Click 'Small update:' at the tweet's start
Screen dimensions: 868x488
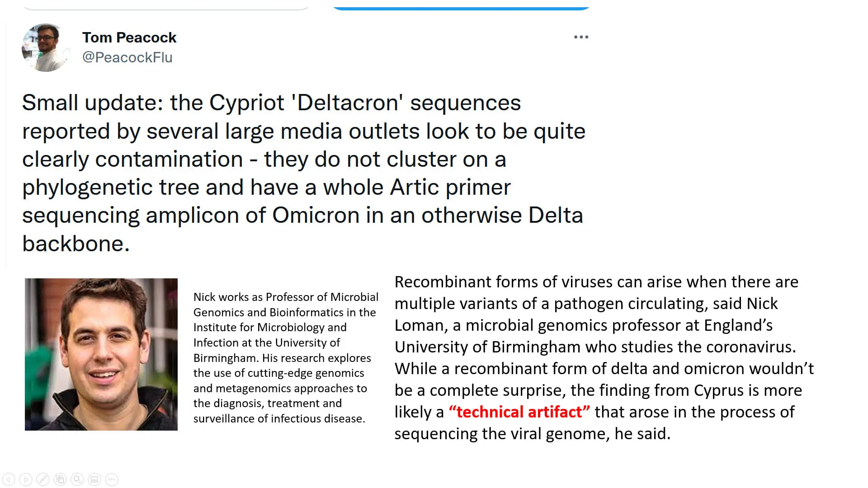pos(92,103)
